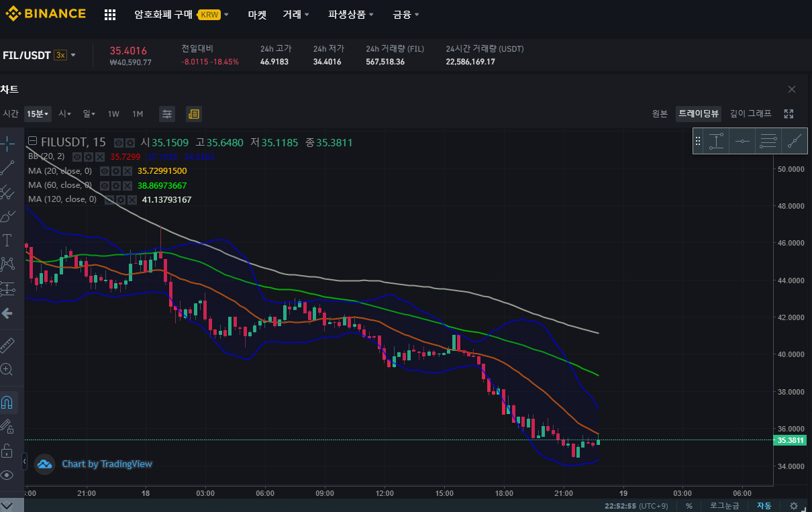The height and width of the screenshot is (512, 812).
Task: Switch to 원본 chart view
Action: [660, 114]
